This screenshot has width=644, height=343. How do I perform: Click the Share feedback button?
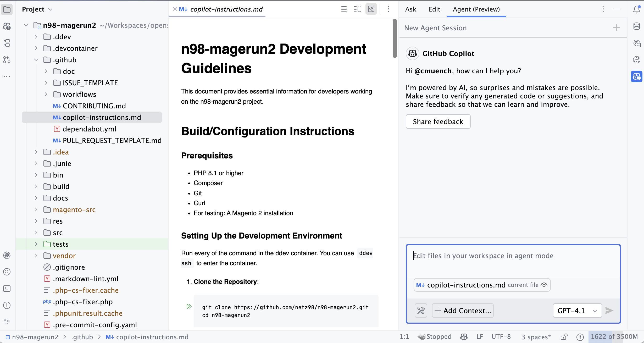438,121
